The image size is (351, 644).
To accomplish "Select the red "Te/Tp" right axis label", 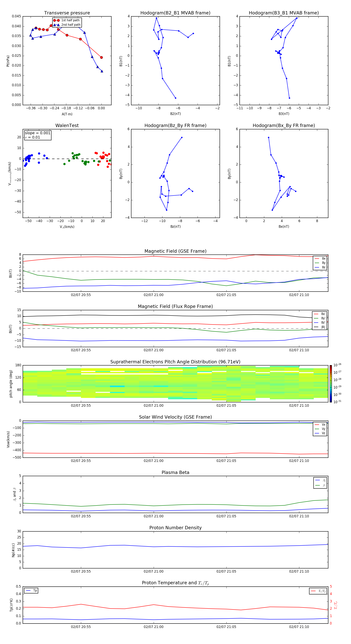I will (x=336, y=605).
